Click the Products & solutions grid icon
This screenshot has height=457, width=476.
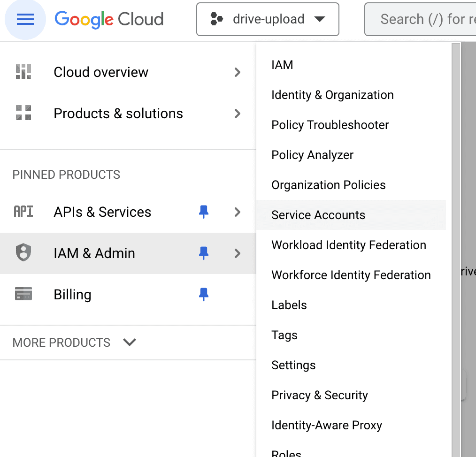point(23,113)
